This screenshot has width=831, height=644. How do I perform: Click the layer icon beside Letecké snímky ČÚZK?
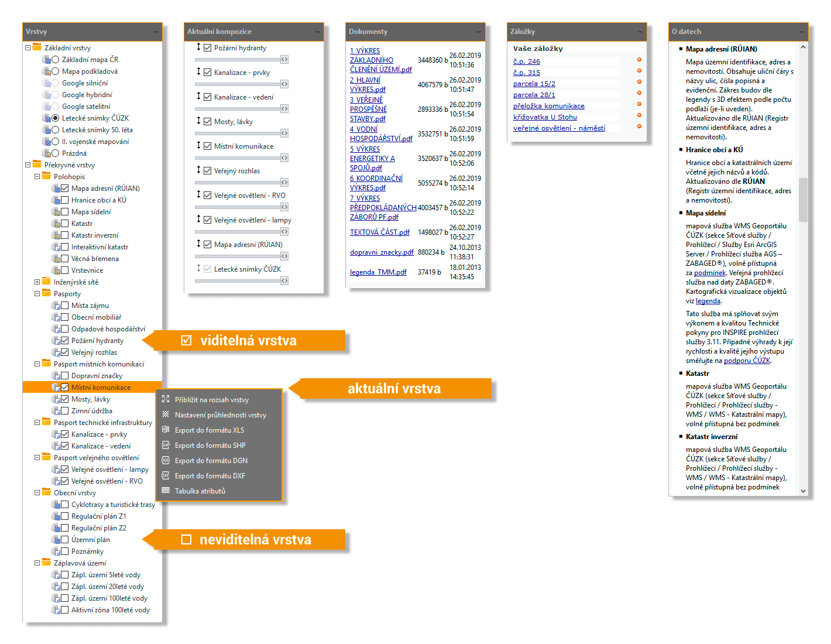click(x=46, y=118)
